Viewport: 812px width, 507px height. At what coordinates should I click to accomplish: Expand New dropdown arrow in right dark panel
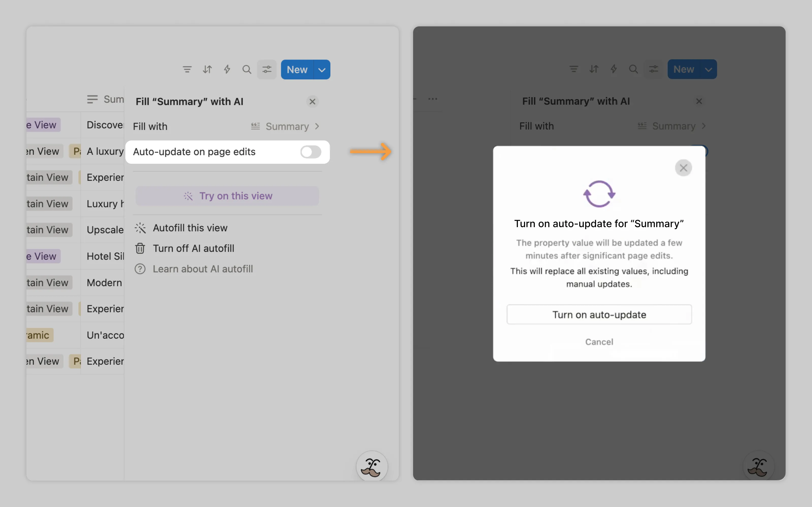point(708,69)
